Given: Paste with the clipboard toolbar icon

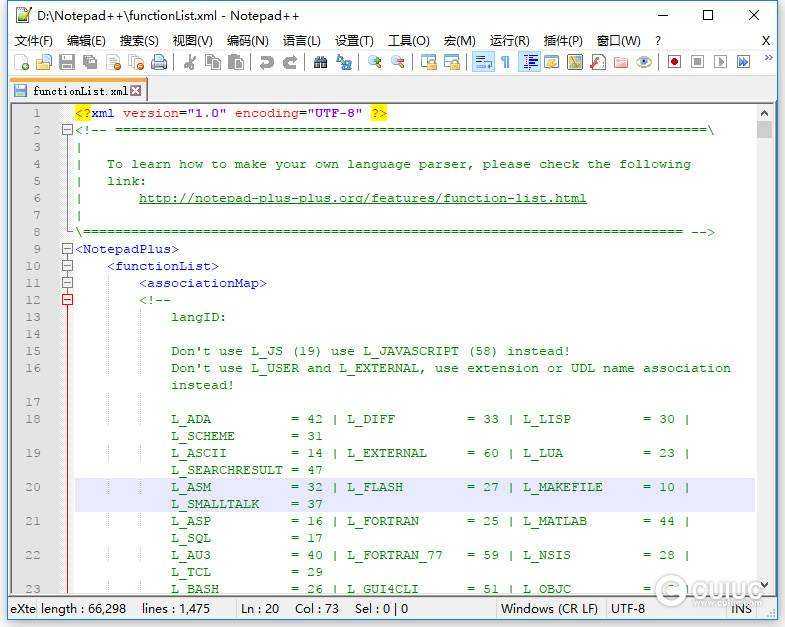Looking at the screenshot, I should tap(236, 62).
